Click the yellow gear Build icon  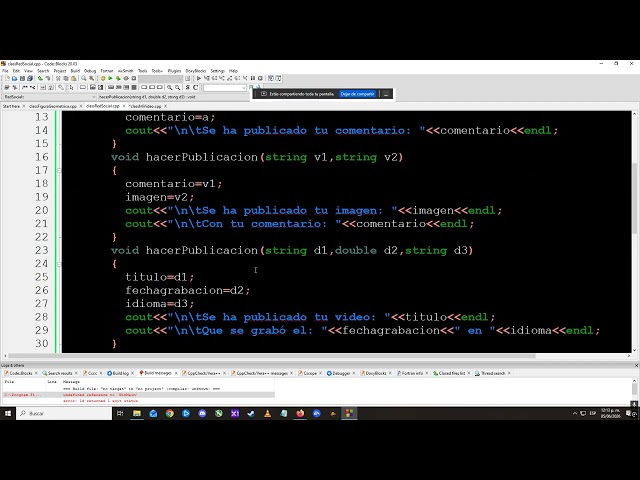pos(103,78)
